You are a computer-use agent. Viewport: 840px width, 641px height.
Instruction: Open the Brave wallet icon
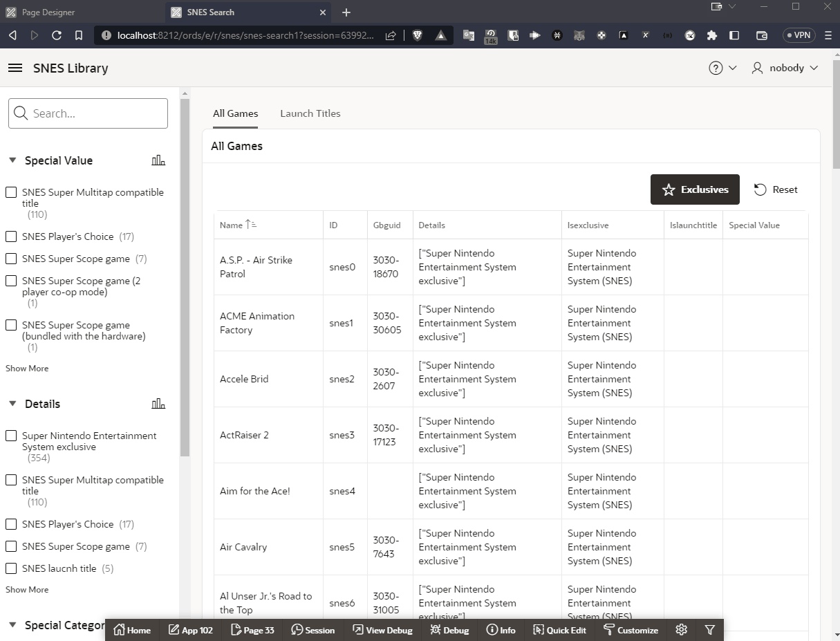coord(762,35)
